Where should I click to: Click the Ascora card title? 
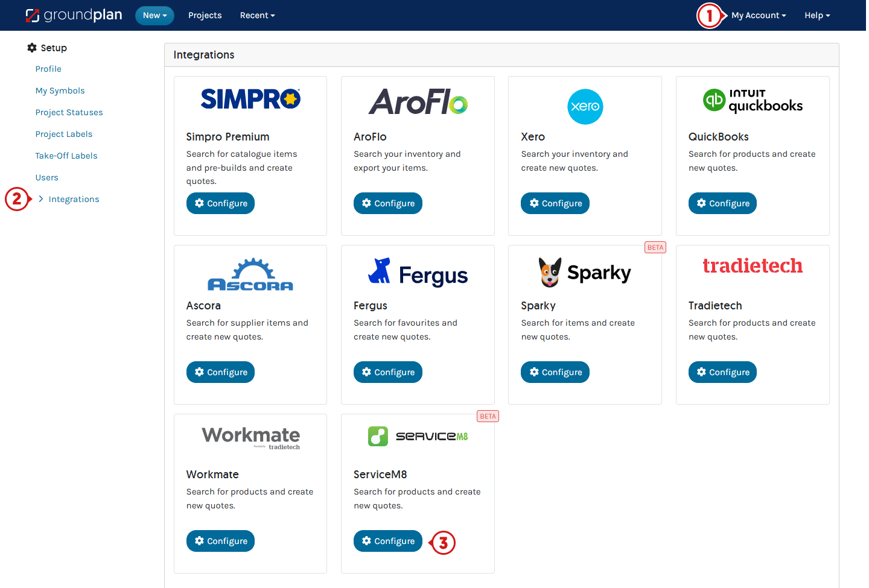[203, 306]
